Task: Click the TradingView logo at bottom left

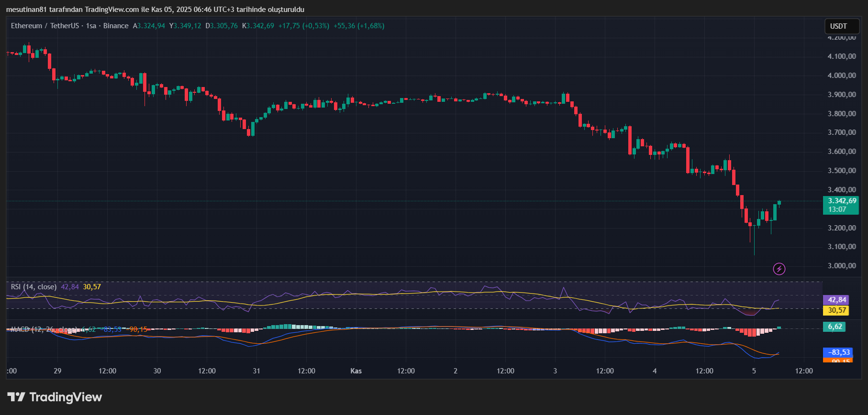Action: pos(55,397)
